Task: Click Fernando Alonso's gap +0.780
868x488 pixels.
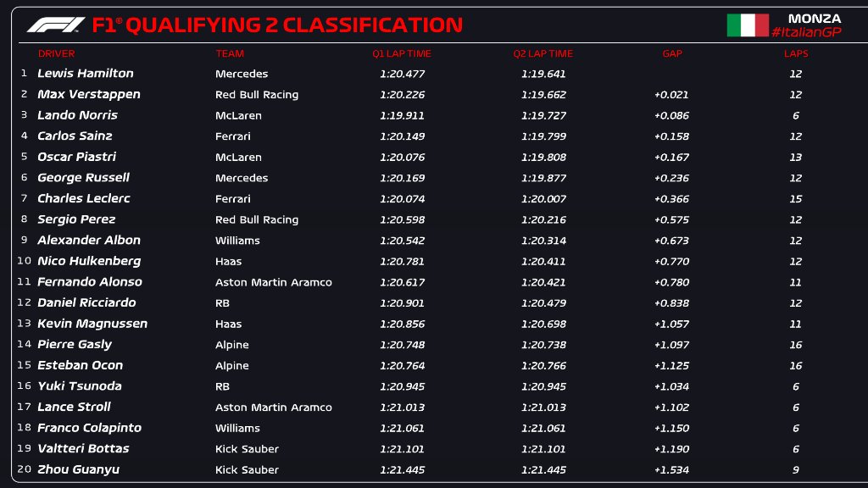Action: pos(671,282)
